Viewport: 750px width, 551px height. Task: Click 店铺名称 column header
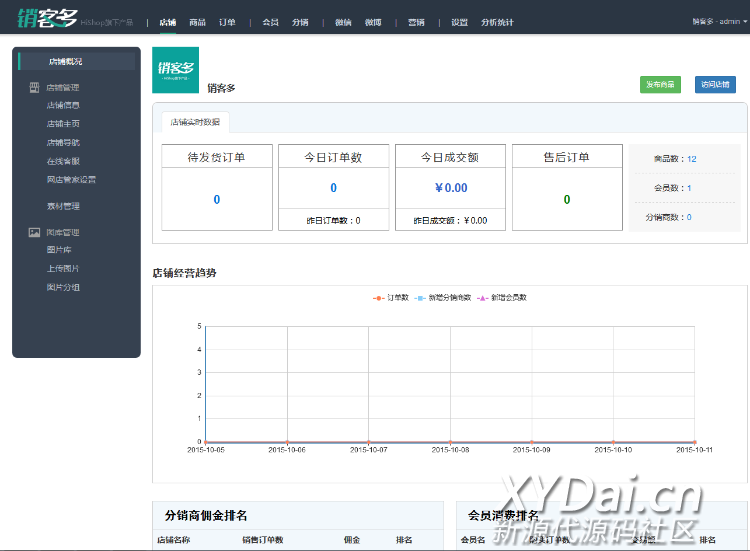(174, 540)
